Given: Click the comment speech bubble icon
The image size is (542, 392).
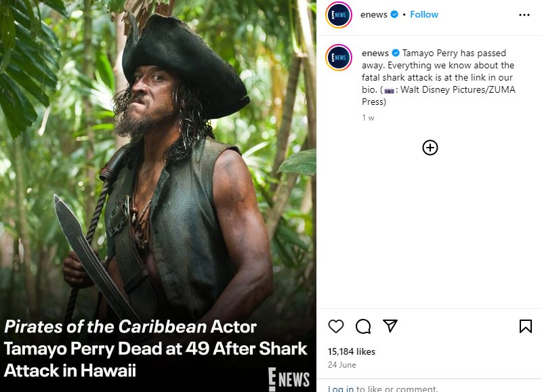Looking at the screenshot, I should tap(363, 326).
